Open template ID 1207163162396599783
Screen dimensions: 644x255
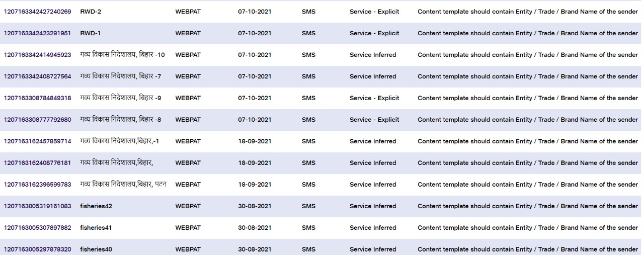point(38,185)
